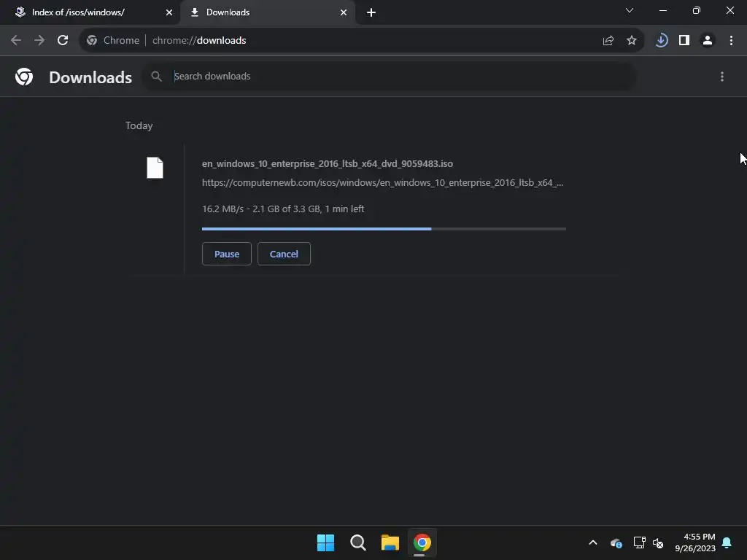Click the ISO file icon

[155, 168]
